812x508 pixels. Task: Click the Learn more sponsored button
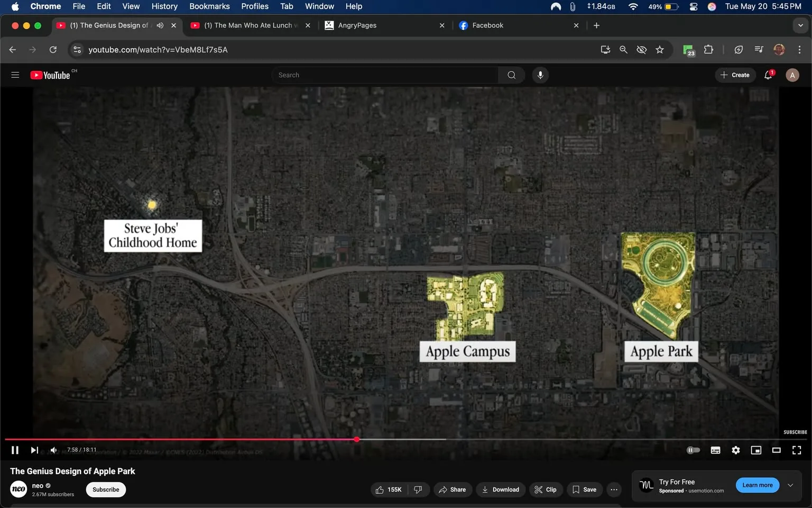(757, 485)
